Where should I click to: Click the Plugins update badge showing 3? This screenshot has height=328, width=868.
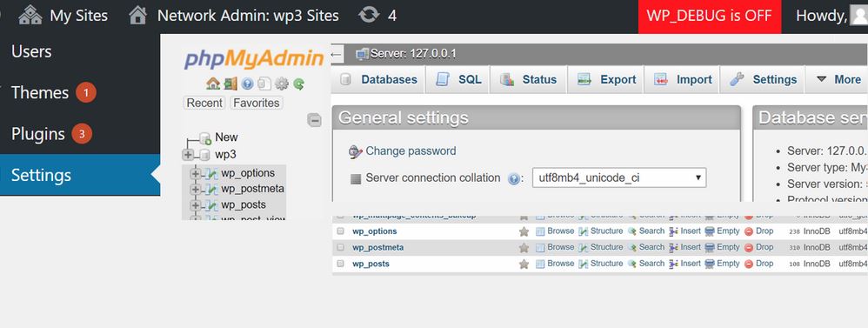point(82,133)
